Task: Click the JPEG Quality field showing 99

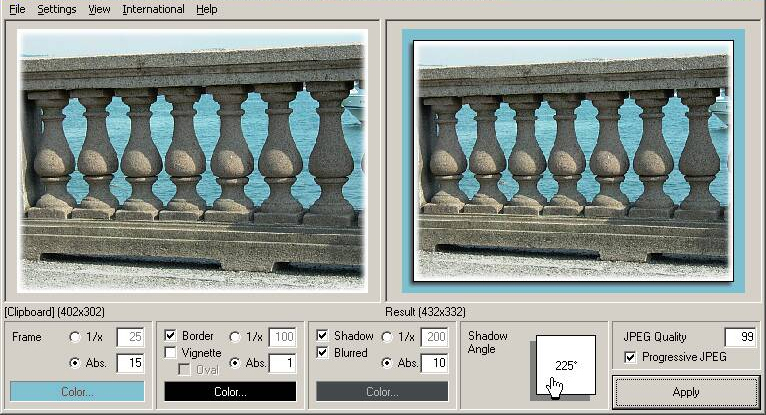Action: 741,337
